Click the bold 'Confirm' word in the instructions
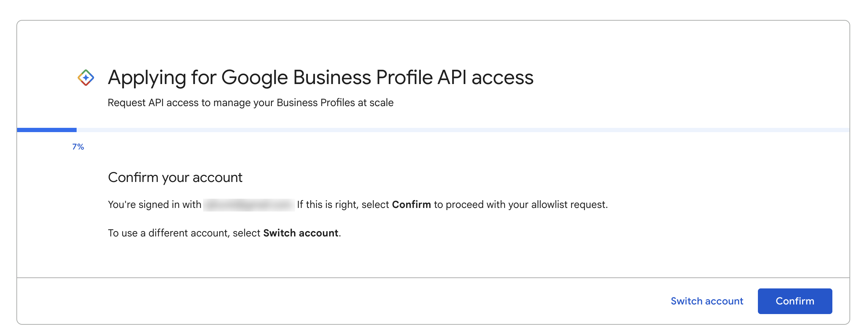868x334 pixels. (x=411, y=205)
